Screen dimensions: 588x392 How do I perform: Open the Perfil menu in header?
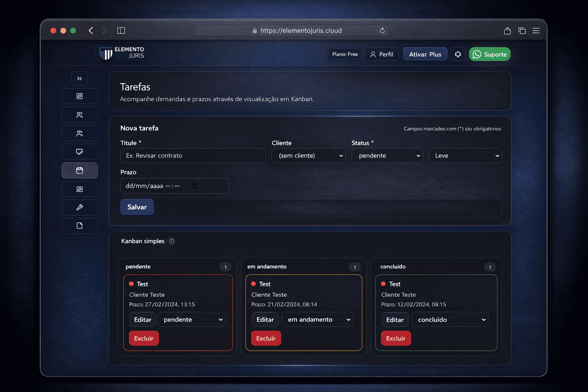point(382,54)
